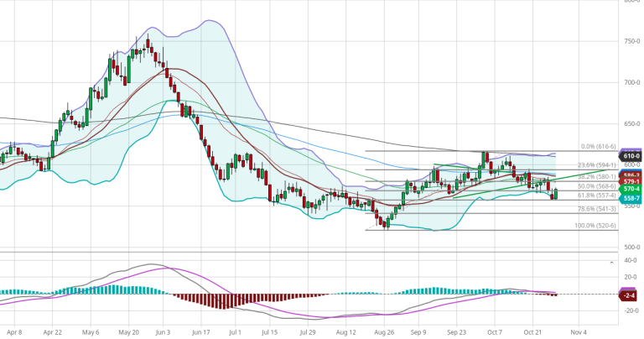The height and width of the screenshot is (339, 644).
Task: Click the 40-0 MACD axis label
Action: [630, 260]
